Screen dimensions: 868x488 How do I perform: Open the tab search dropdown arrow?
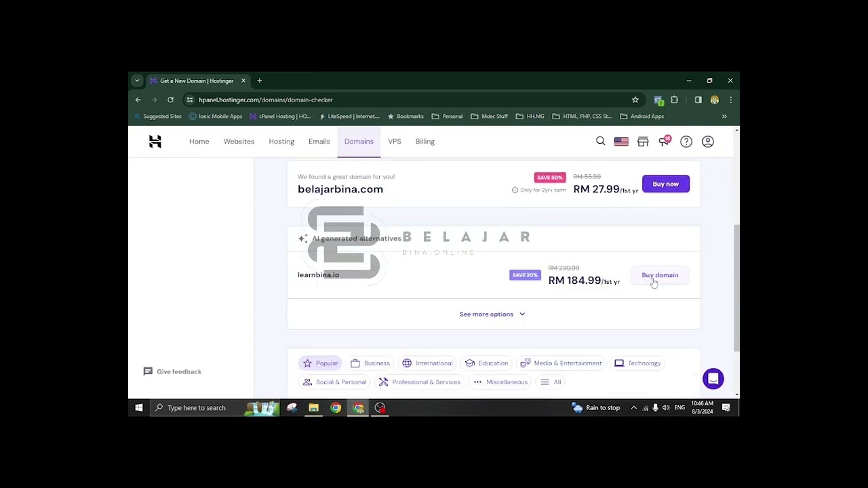pyautogui.click(x=137, y=81)
